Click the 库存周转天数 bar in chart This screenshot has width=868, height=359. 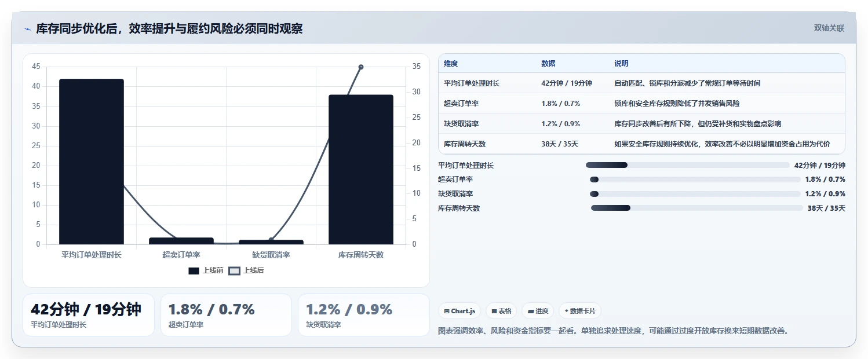coord(361,170)
